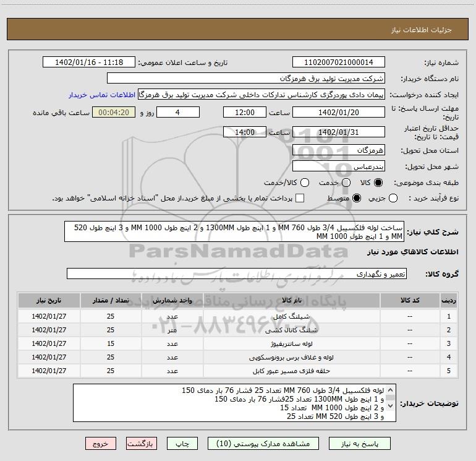Image resolution: width=476 pixels, height=461 pixels.
Task: Click اطلاعات کالاهای مورد نیاز section heading
Action: coord(413,252)
